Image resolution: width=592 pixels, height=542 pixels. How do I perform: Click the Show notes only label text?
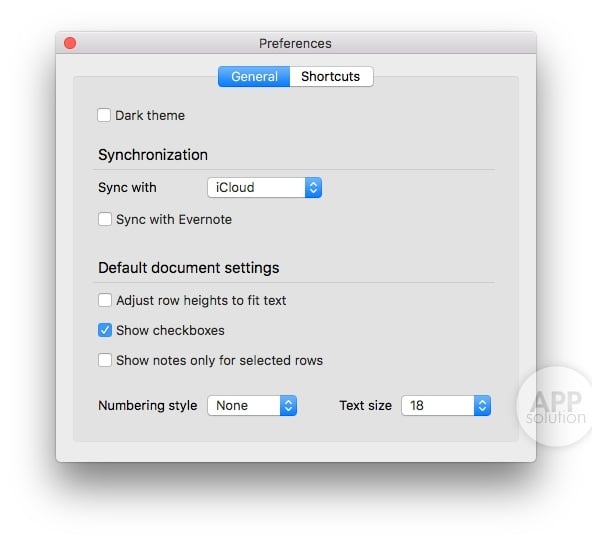tap(220, 360)
